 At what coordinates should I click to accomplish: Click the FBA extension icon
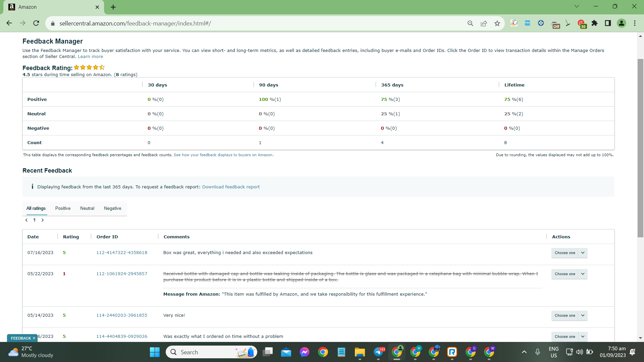pyautogui.click(x=528, y=23)
